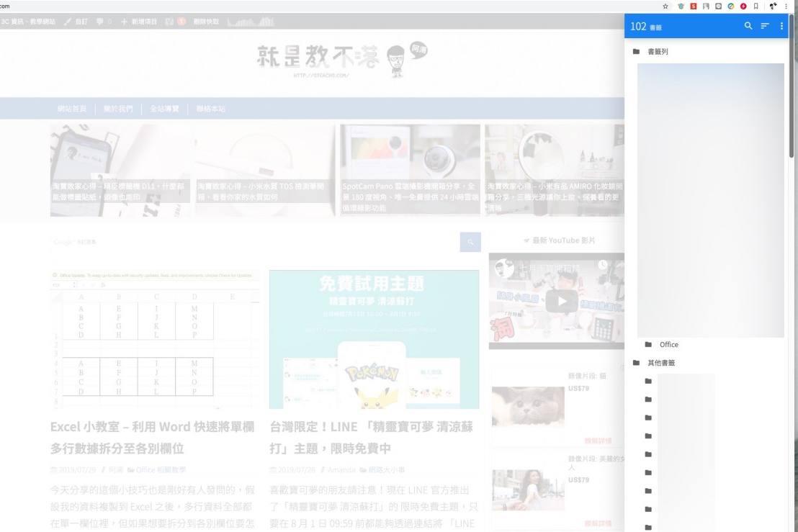Open the Chrome profile avatar icon

pos(772,6)
